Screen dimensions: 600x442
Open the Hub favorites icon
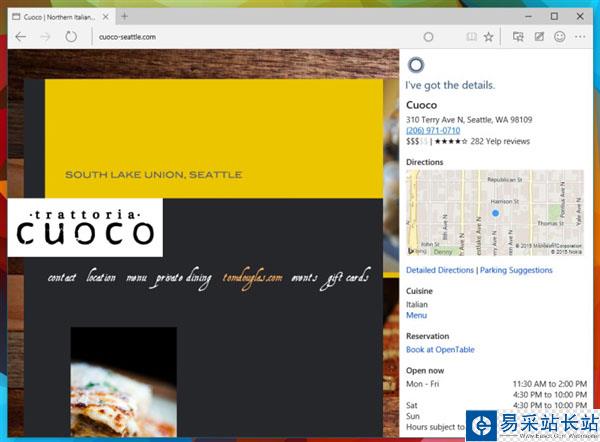tap(518, 37)
